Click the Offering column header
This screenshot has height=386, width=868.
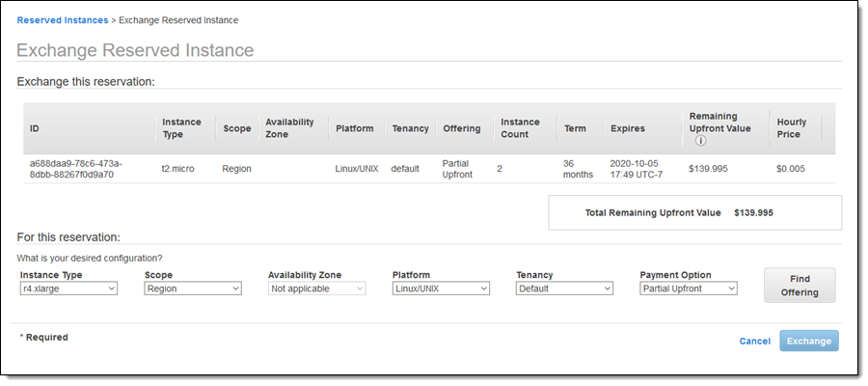pyautogui.click(x=462, y=128)
